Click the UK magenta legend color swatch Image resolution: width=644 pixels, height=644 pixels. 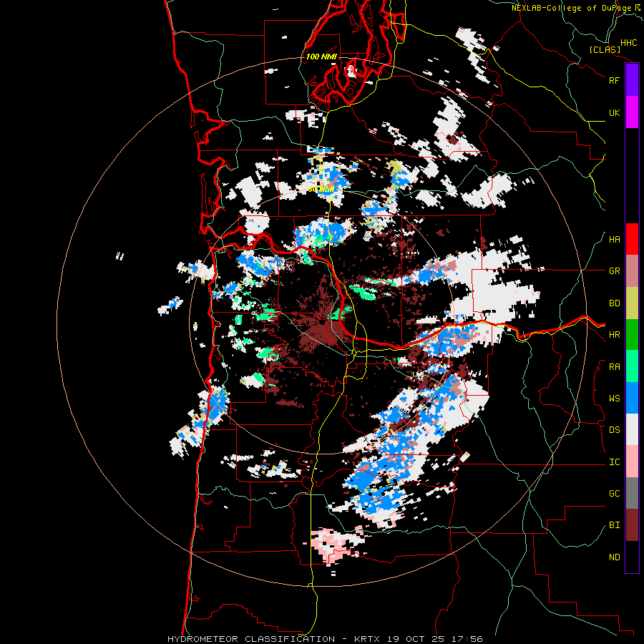(632, 112)
